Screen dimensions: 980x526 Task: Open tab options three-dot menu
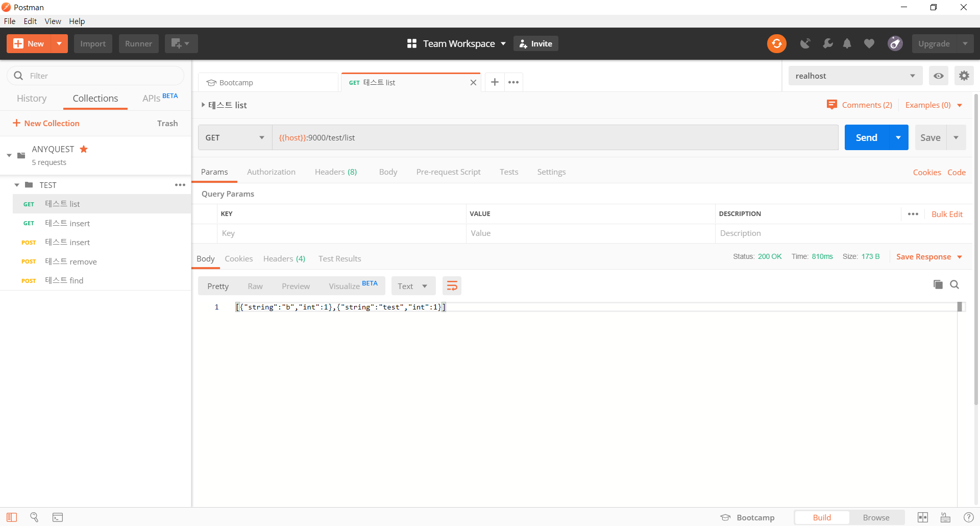[x=513, y=82]
